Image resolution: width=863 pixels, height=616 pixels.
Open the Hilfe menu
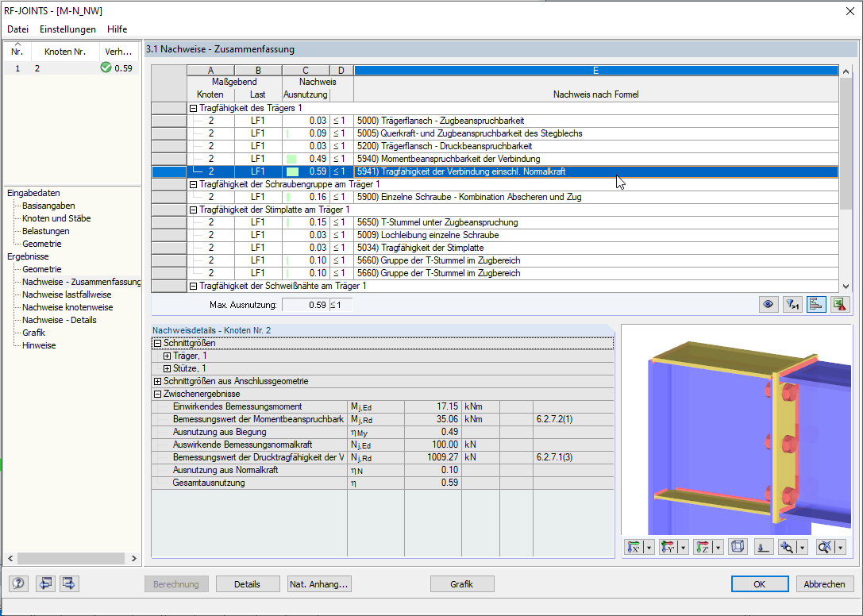coord(118,29)
